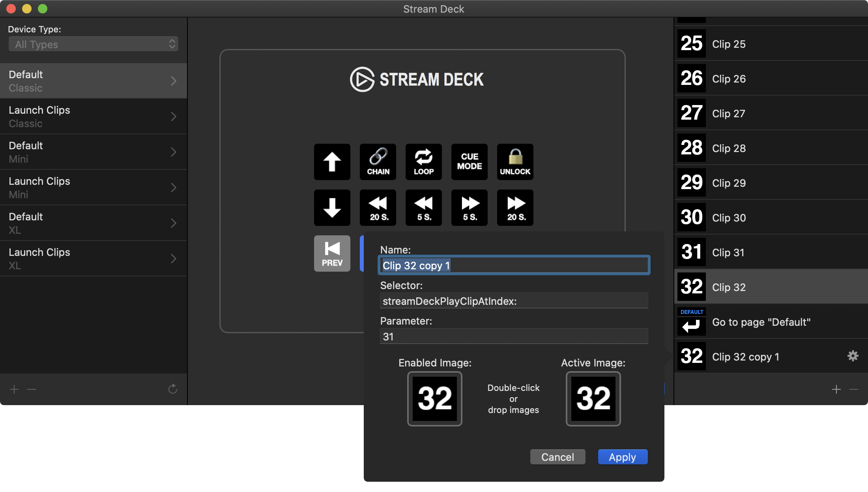Expand the Default XL profile chevron
The width and height of the screenshot is (868, 492).
click(174, 223)
